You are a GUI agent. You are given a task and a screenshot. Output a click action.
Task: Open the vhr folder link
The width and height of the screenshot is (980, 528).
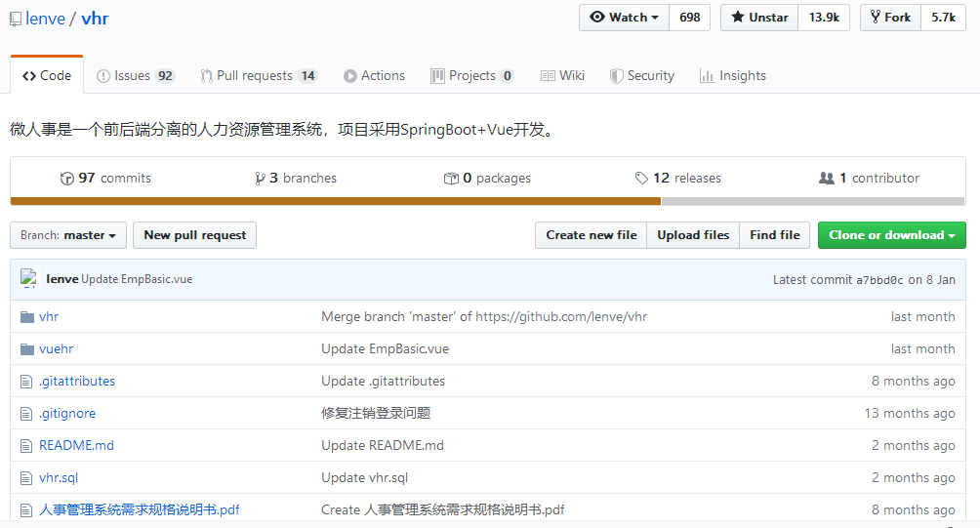click(x=49, y=317)
